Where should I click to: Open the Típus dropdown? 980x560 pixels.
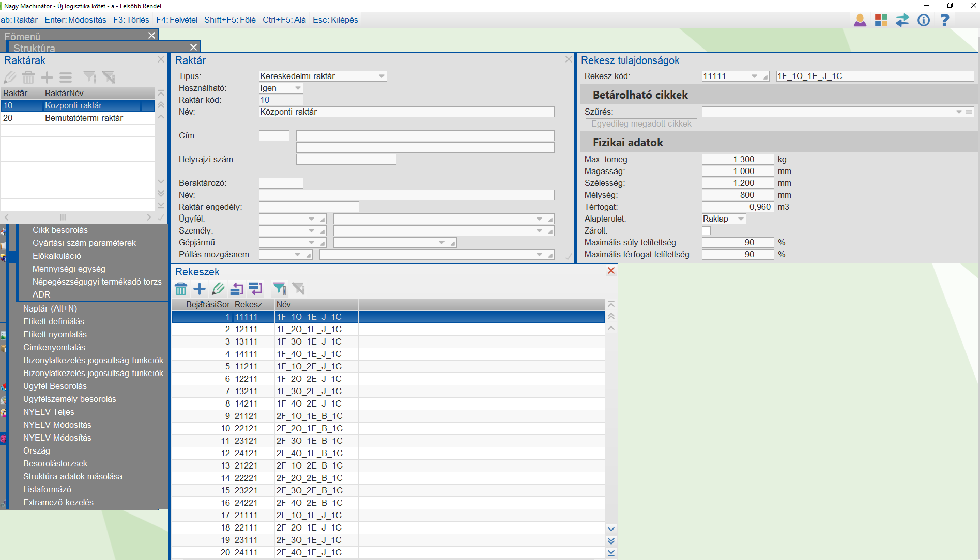pos(381,76)
